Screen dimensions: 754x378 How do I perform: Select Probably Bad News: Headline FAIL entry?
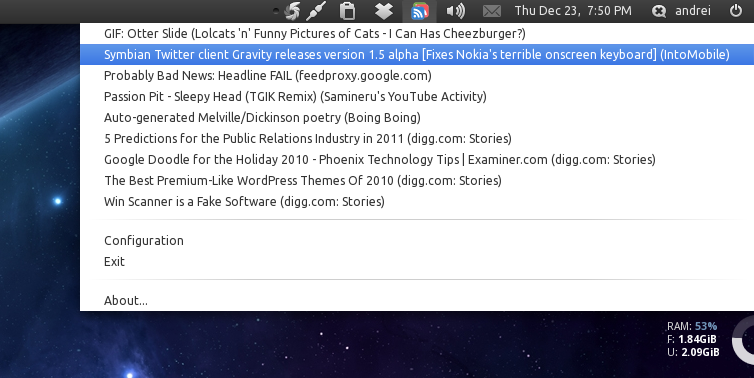[416, 76]
